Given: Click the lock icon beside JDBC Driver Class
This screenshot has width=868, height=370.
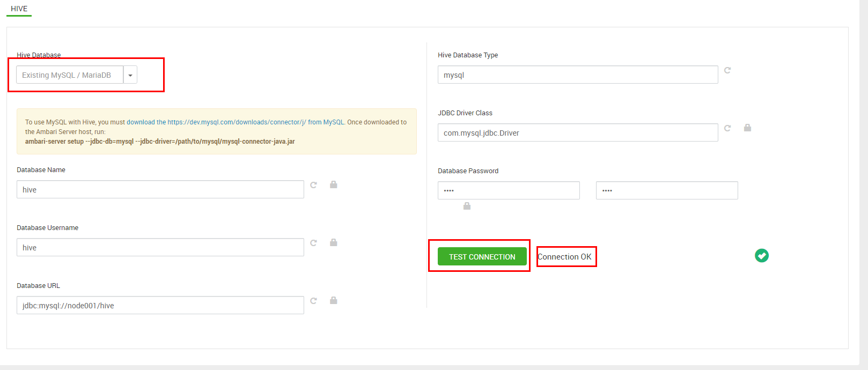Looking at the screenshot, I should click(747, 128).
